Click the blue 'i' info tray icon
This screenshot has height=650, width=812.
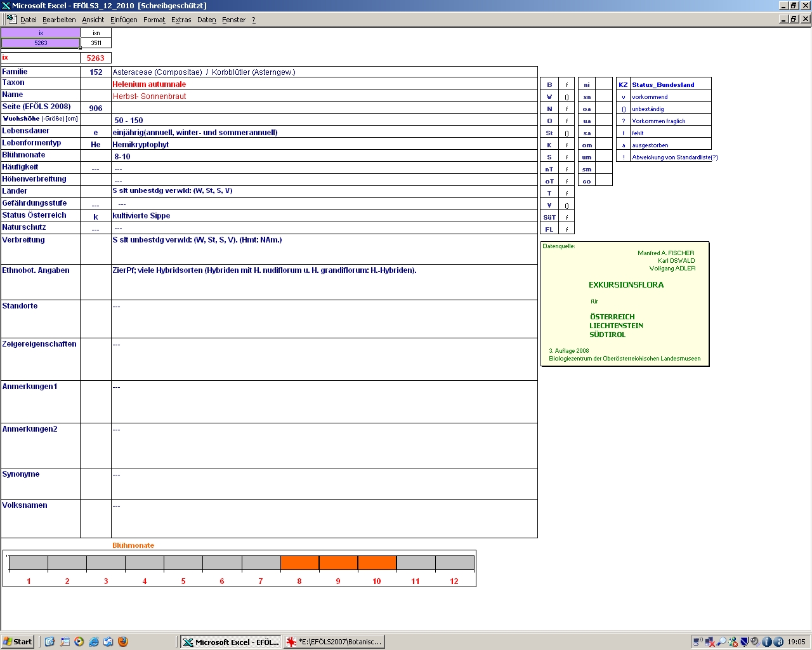pos(767,642)
